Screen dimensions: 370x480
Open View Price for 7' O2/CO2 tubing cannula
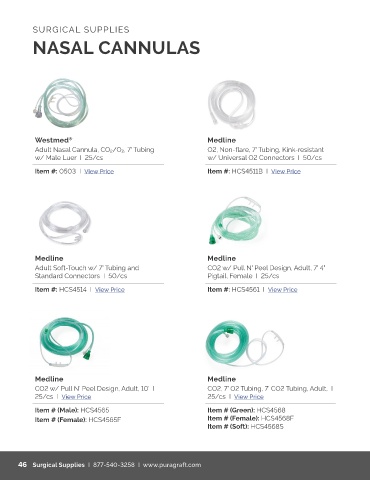[x=249, y=397]
